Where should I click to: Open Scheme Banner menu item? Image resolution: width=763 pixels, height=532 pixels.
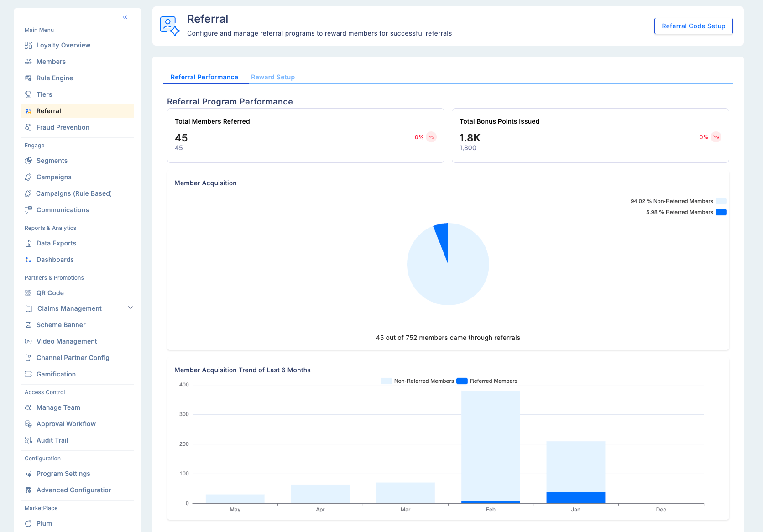point(78,325)
